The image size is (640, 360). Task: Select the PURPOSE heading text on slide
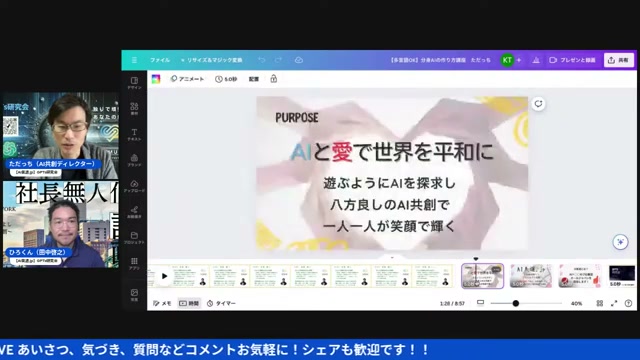coord(297,118)
